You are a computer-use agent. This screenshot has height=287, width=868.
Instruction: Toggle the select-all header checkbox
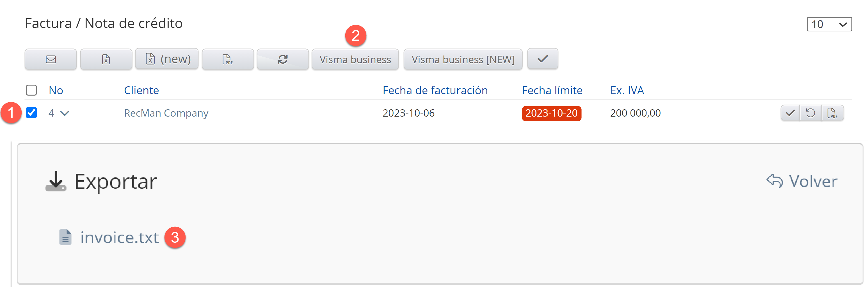[x=31, y=90]
